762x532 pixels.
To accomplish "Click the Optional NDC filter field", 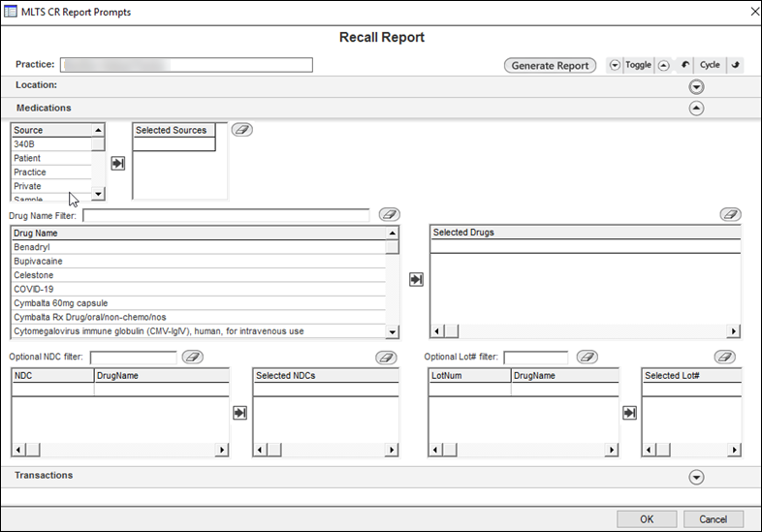I will [133, 358].
